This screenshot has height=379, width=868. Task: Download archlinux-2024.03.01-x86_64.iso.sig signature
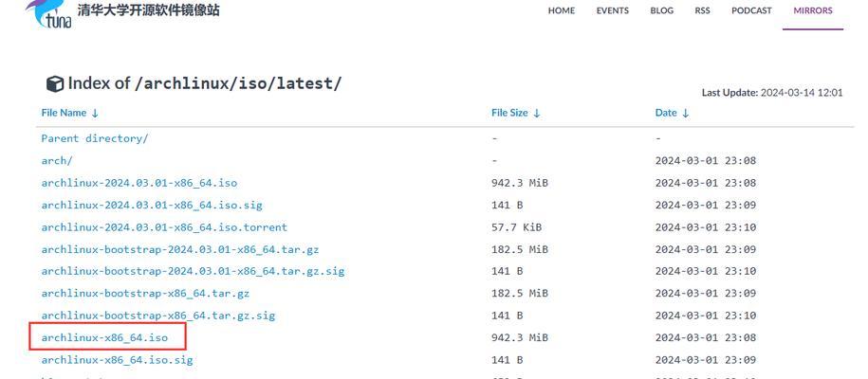click(152, 205)
